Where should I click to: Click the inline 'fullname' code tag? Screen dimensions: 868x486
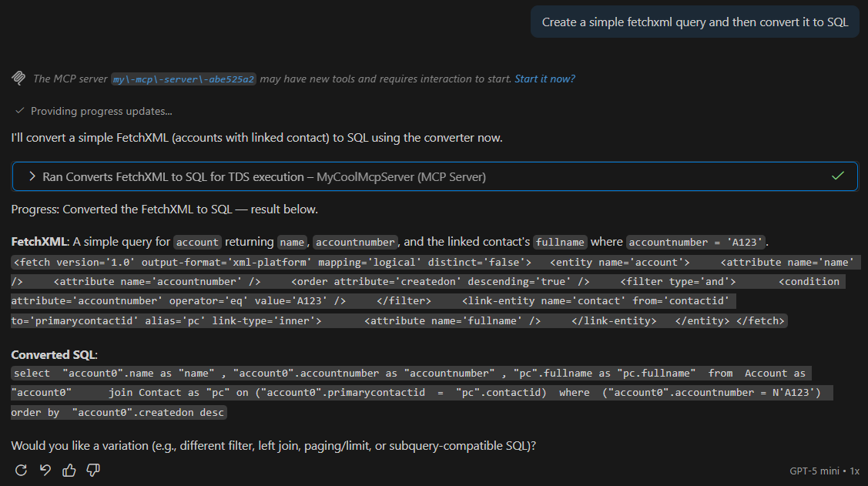point(560,242)
